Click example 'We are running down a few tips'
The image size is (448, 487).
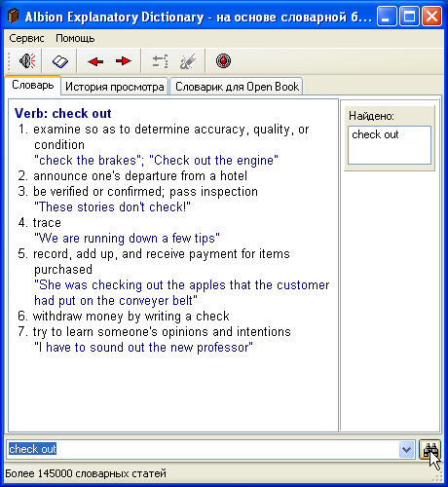click(127, 239)
